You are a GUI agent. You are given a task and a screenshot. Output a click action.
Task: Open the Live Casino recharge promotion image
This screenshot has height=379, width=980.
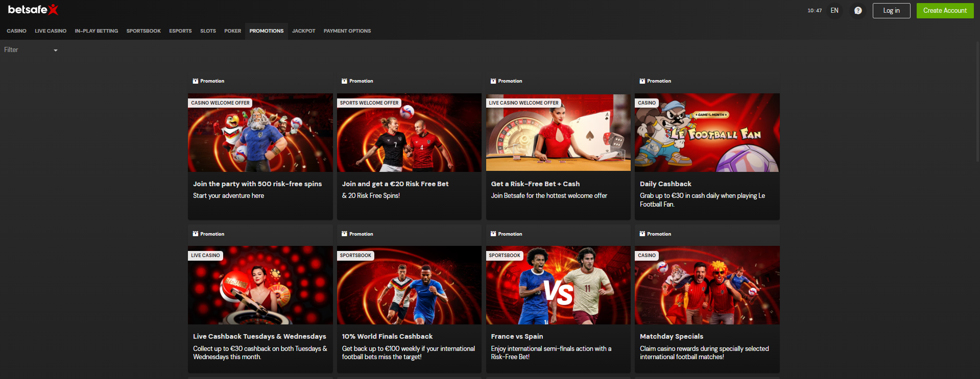point(260,285)
